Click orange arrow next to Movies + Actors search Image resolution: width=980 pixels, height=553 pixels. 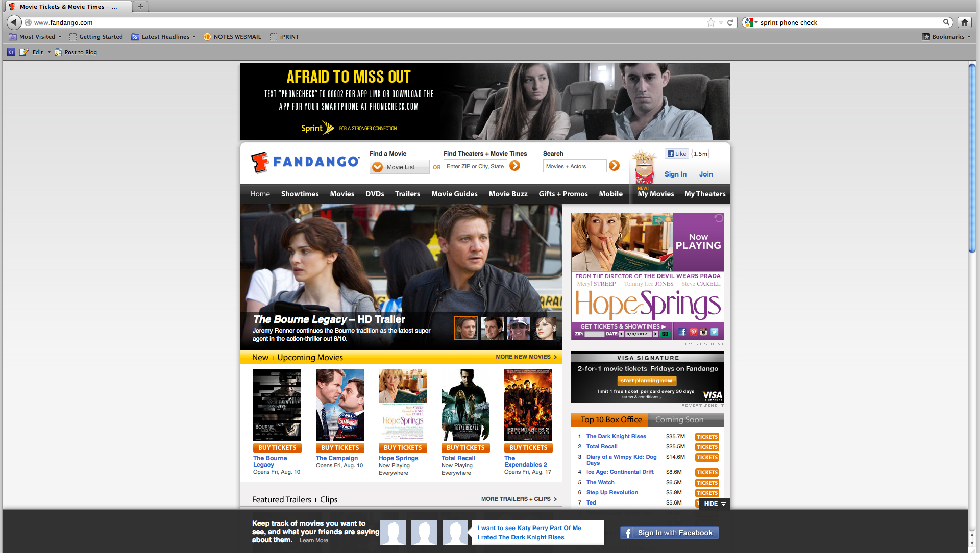615,166
